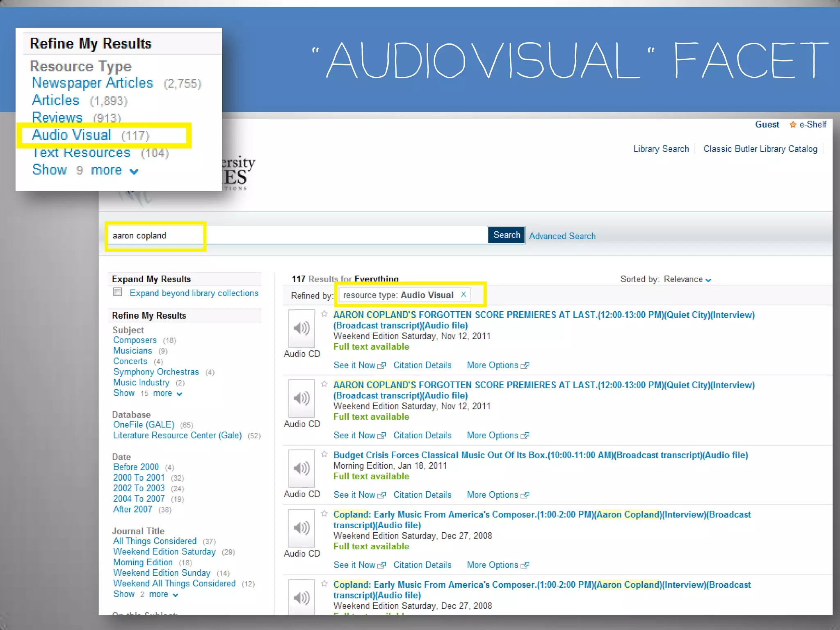Limit date to After 2007
Screen dimensions: 840x630
tap(132, 509)
